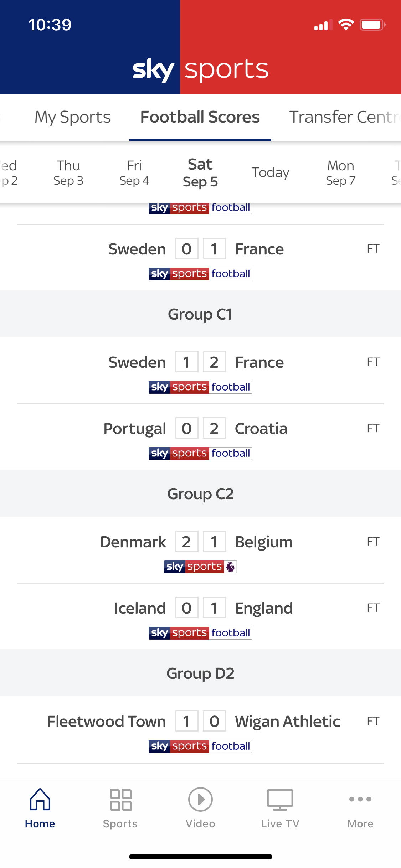
Task: Open the Portugal vs Croatia match
Action: point(200,429)
